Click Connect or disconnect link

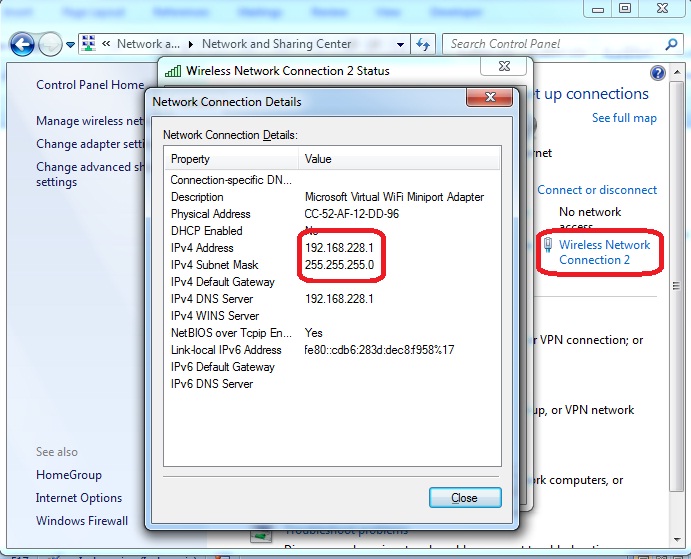[x=597, y=190]
